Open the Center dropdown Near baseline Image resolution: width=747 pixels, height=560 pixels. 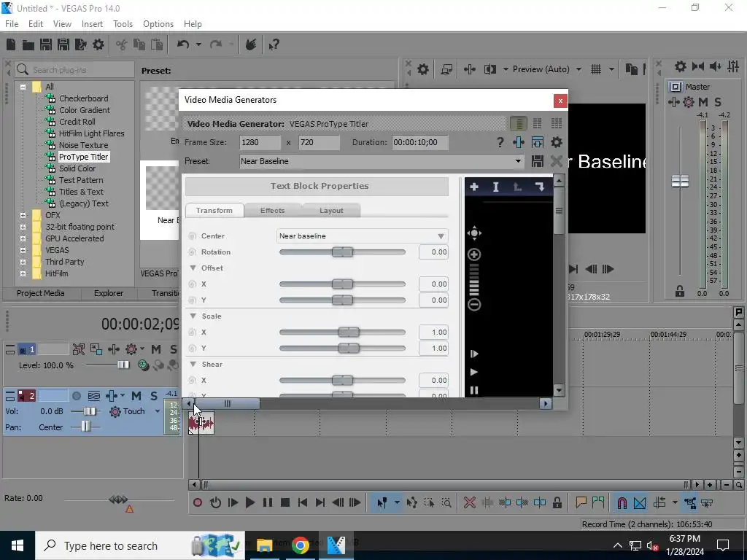362,236
